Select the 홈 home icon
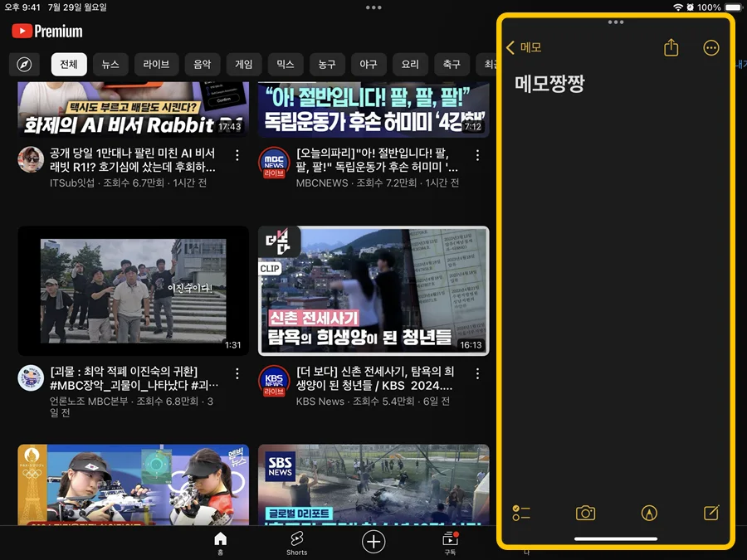This screenshot has height=560, width=747. 220,539
